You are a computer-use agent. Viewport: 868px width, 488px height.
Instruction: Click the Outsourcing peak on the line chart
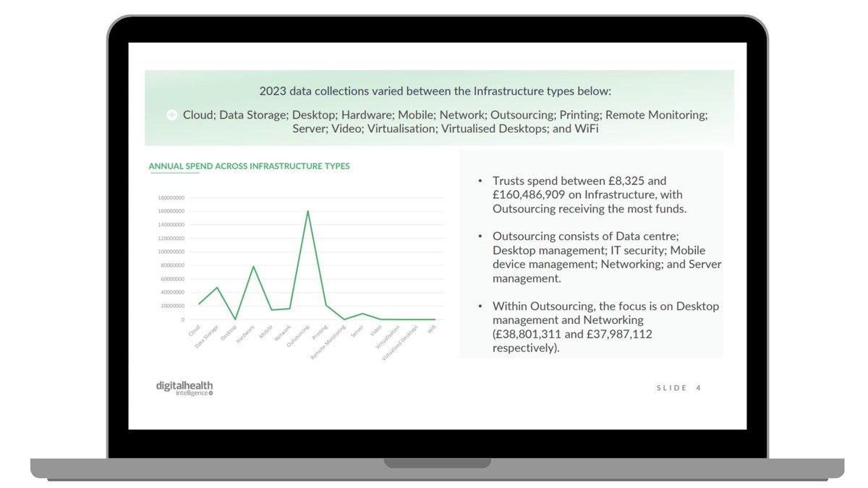click(x=308, y=211)
